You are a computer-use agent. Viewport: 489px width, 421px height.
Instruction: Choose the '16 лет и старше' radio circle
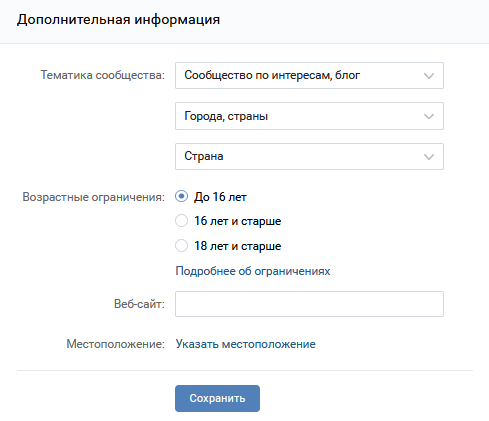pos(182,221)
